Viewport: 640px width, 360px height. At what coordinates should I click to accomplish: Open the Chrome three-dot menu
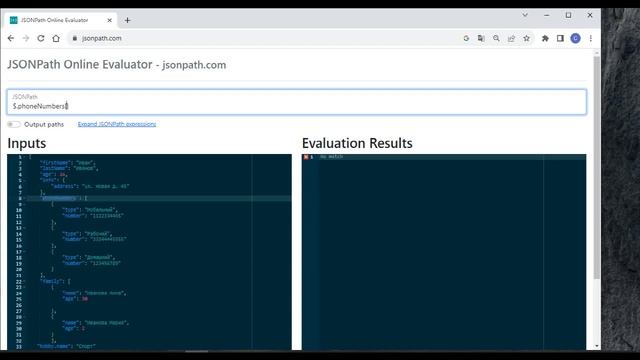click(591, 38)
